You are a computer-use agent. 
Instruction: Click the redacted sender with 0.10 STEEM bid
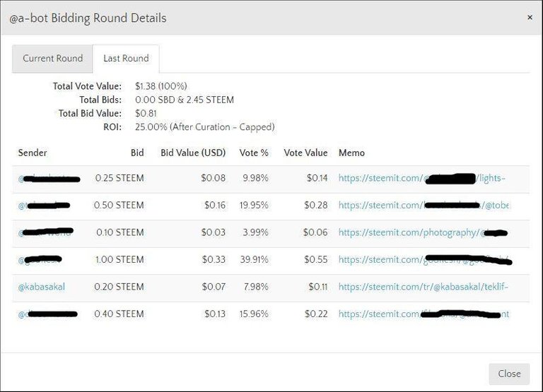[x=46, y=232]
